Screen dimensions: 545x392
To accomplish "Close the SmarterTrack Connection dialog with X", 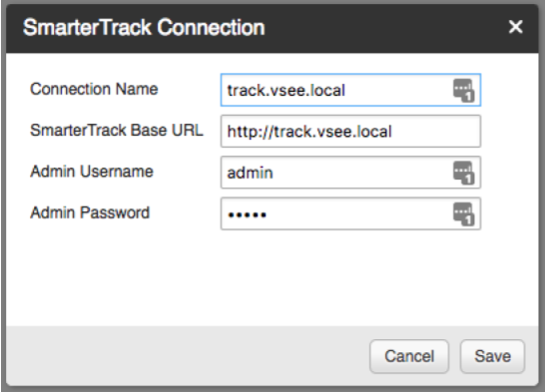I will tap(515, 27).
